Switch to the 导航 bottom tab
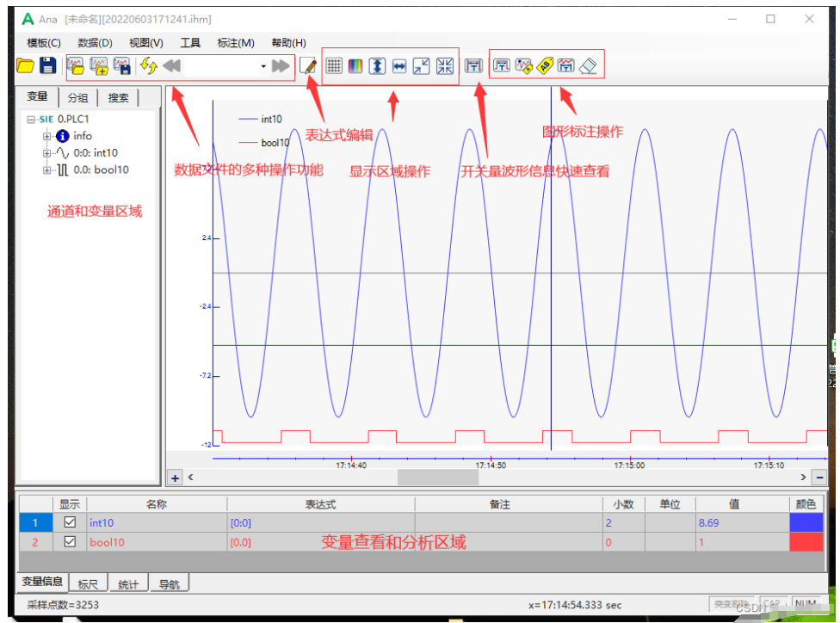This screenshot has width=840, height=623. pos(169,584)
